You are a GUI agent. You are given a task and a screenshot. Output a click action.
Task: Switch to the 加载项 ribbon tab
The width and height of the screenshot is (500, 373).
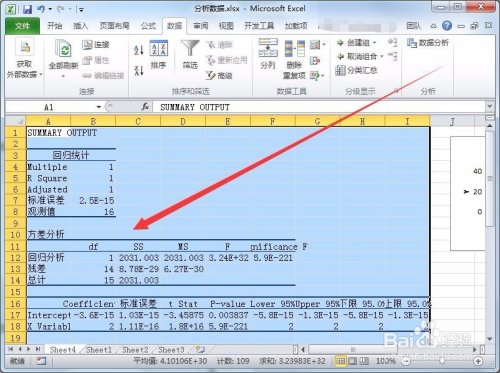pos(296,26)
